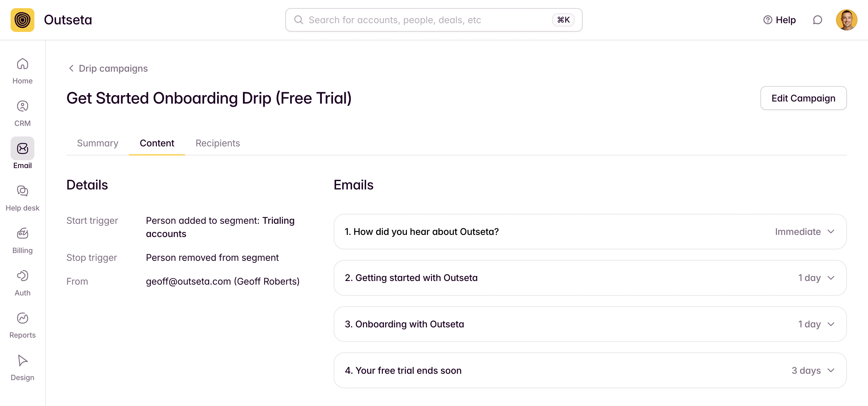This screenshot has width=868, height=406.
Task: Navigate to Billing in the sidebar
Action: pos(22,240)
